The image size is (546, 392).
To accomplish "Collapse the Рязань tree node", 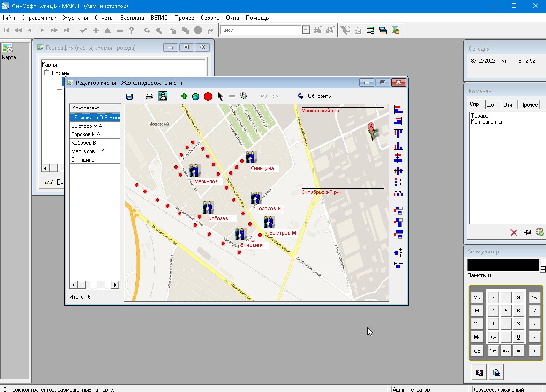I will click(x=47, y=73).
